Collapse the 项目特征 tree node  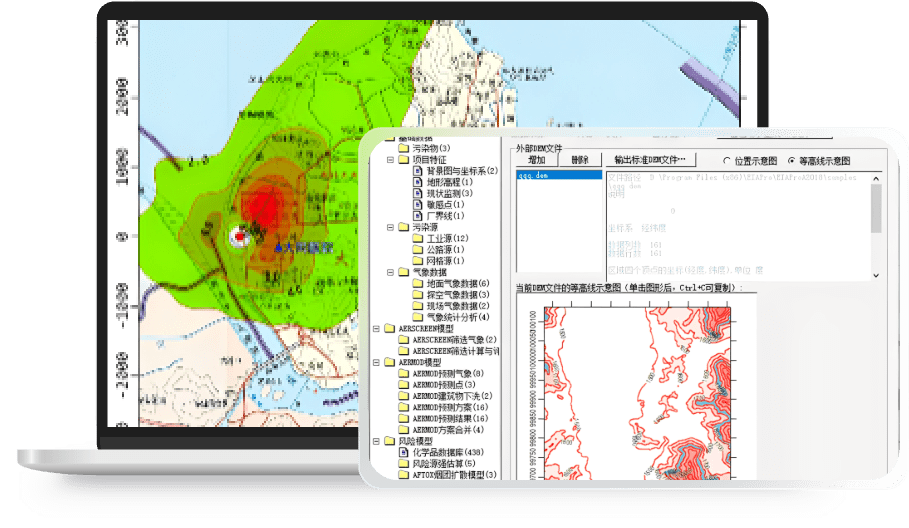(389, 159)
